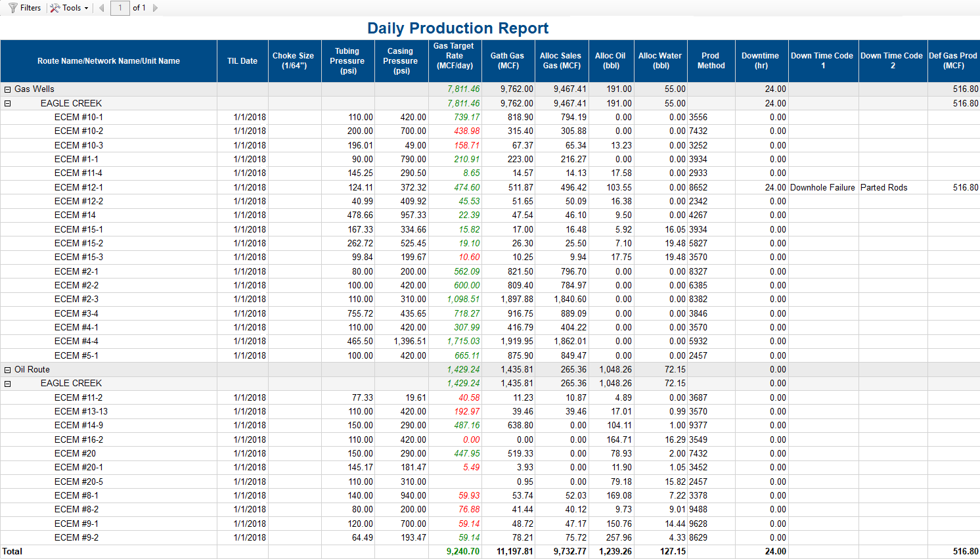Viewport: 980px width, 559px height.
Task: Click the Downhole Failure cell
Action: [x=822, y=187]
